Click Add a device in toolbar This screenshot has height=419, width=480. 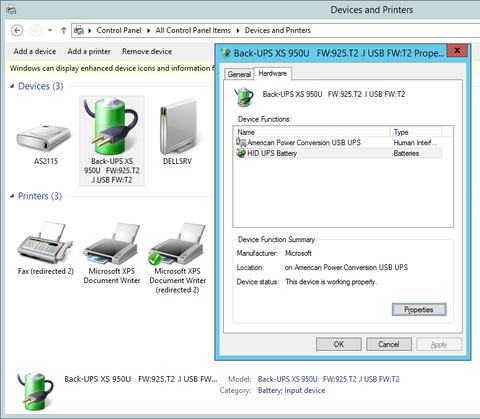coord(35,51)
